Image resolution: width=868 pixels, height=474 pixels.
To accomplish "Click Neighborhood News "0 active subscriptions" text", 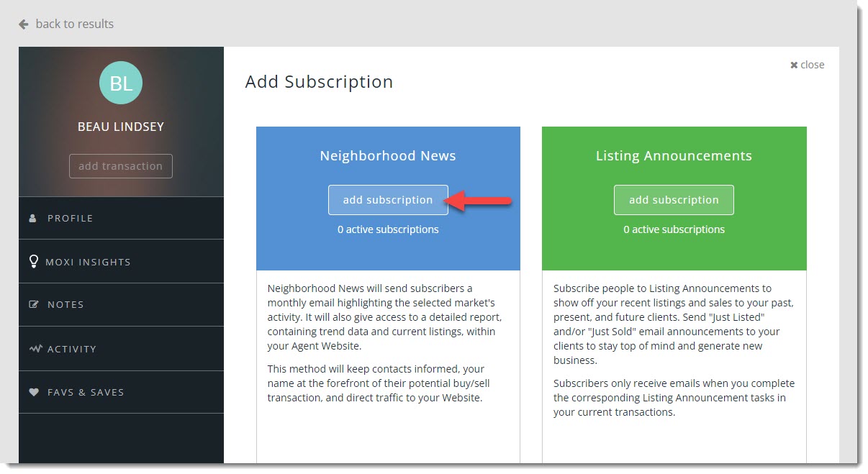I will pyautogui.click(x=388, y=229).
